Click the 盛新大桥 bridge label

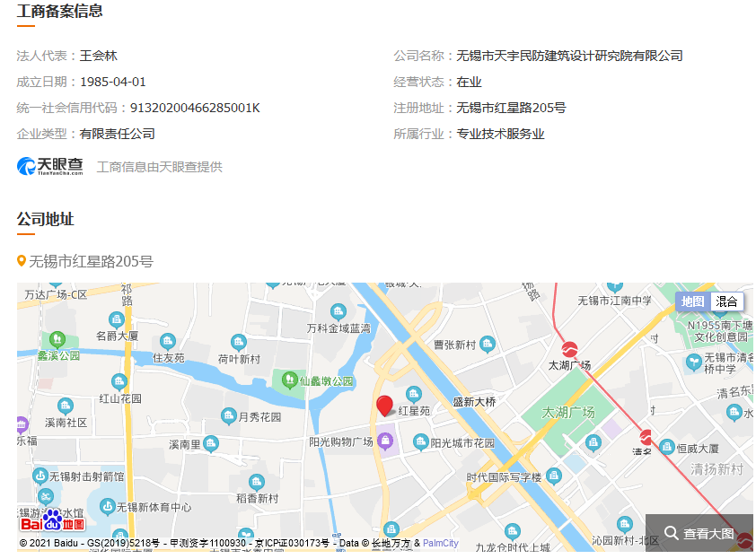pos(474,402)
